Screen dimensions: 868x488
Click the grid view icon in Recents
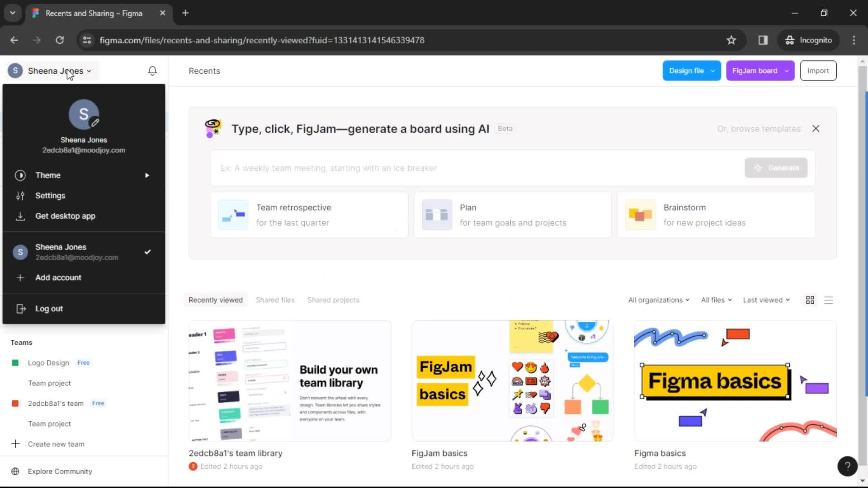click(810, 300)
